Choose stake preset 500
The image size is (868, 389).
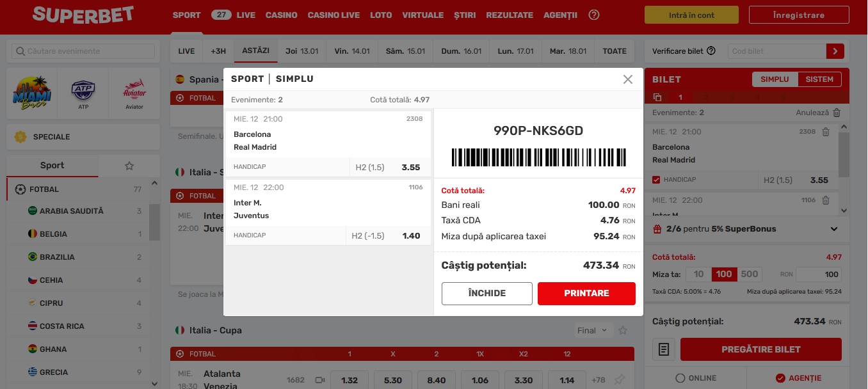(749, 274)
